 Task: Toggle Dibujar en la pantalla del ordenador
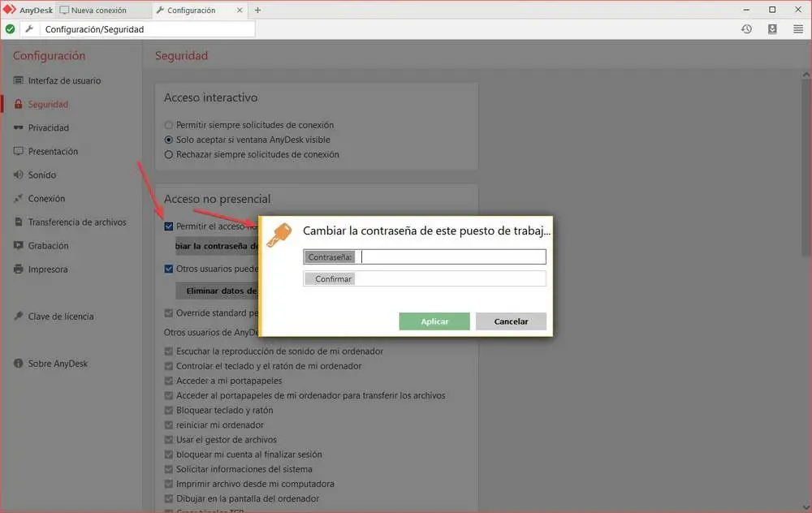[x=168, y=498]
